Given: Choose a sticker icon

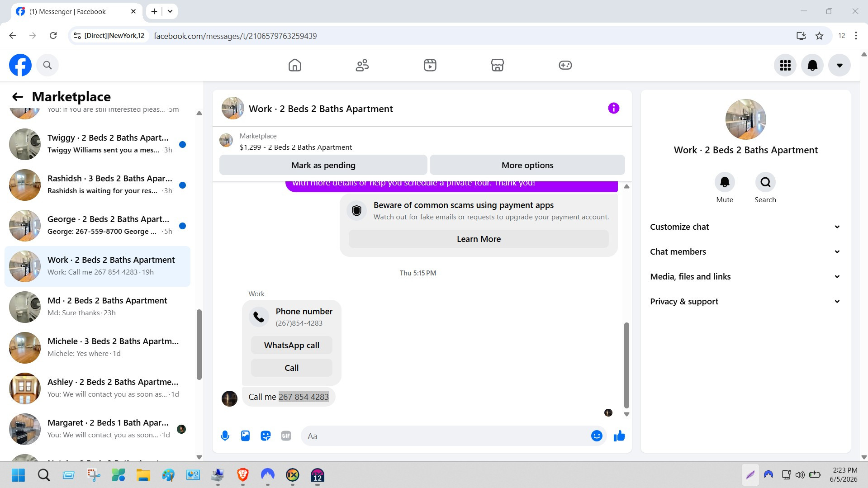Looking at the screenshot, I should (266, 436).
